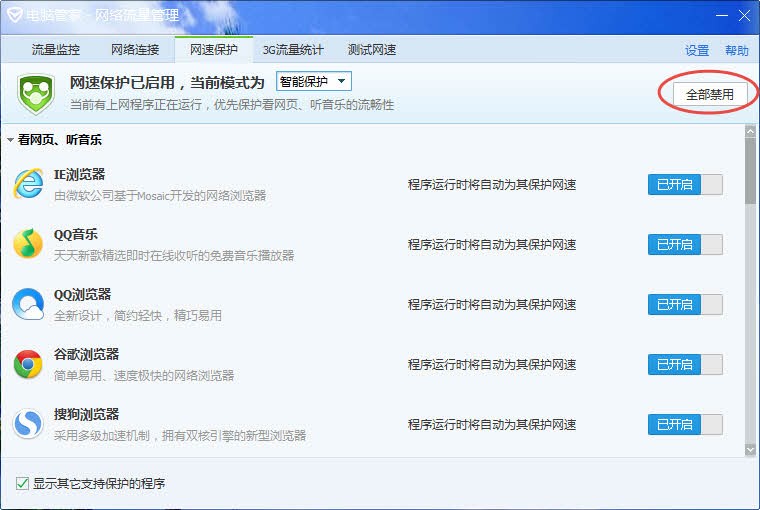Screen dimensions: 760x510
Task: Turn off the QQ浏览器 已开启 switch
Action: pos(685,304)
